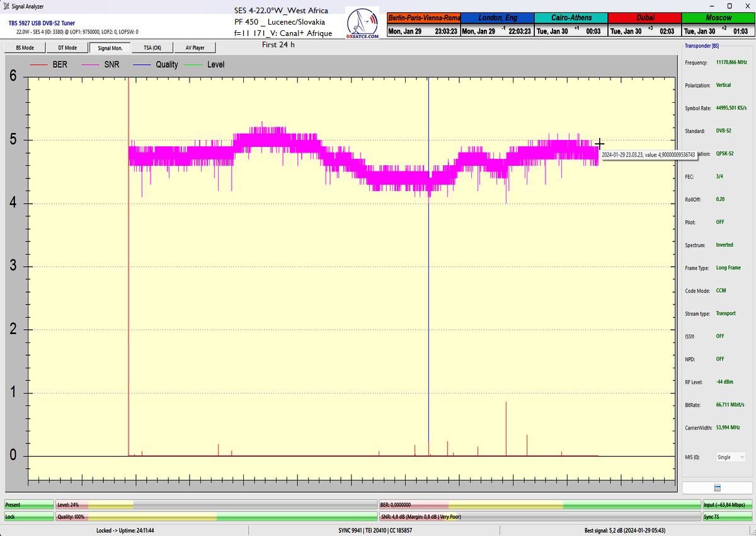Click the DXSATCS.COM satellite dish logo
Screen dimensions: 756x536
point(363,23)
